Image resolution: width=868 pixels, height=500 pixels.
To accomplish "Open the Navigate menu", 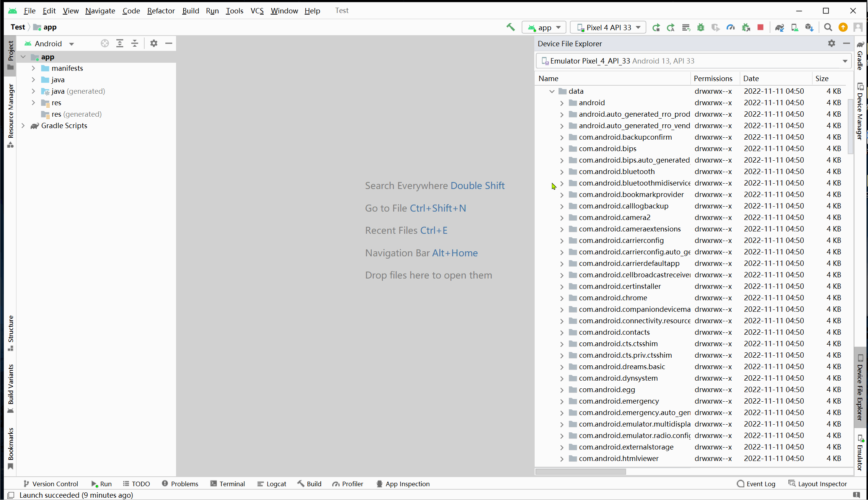I will (x=100, y=11).
